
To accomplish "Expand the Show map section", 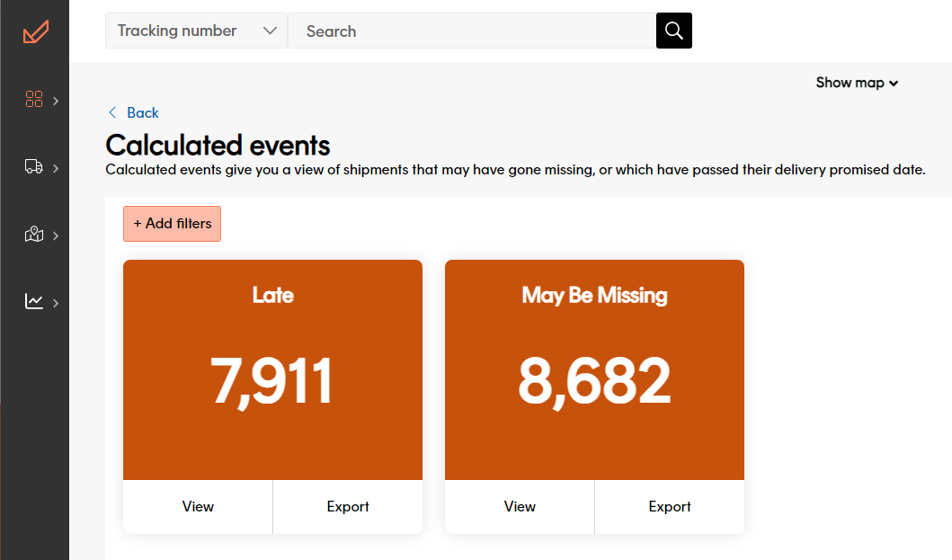I will coord(857,83).
